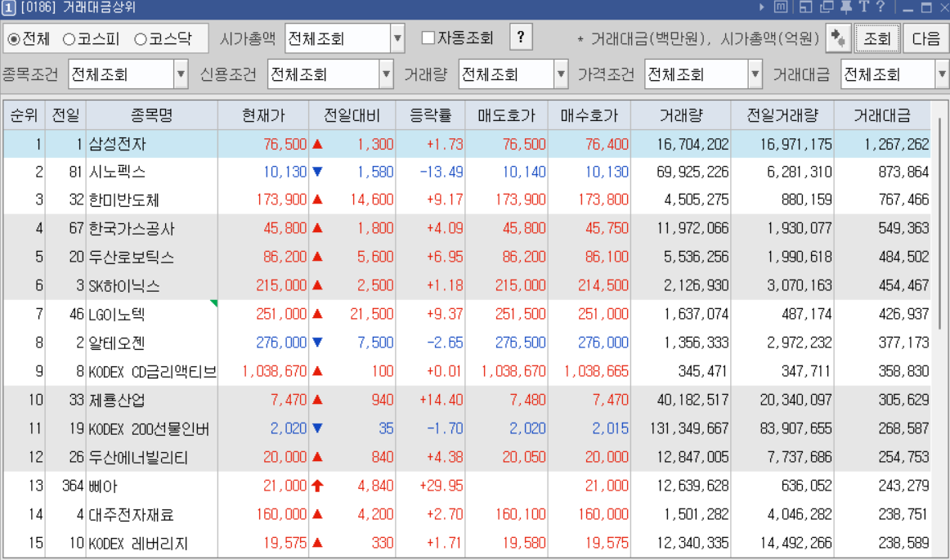The width and height of the screenshot is (950, 560).
Task: Select the KODEX 레버리지 row name
Action: (138, 543)
